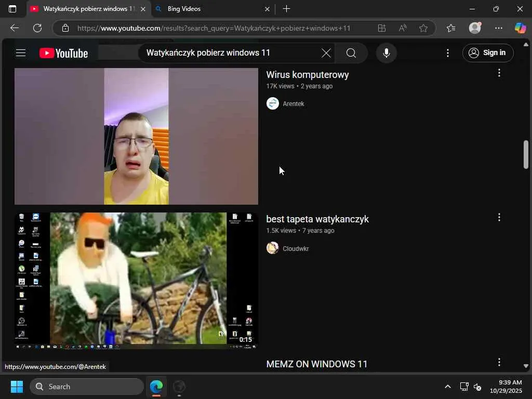Start voice search with the microphone

pos(386,53)
